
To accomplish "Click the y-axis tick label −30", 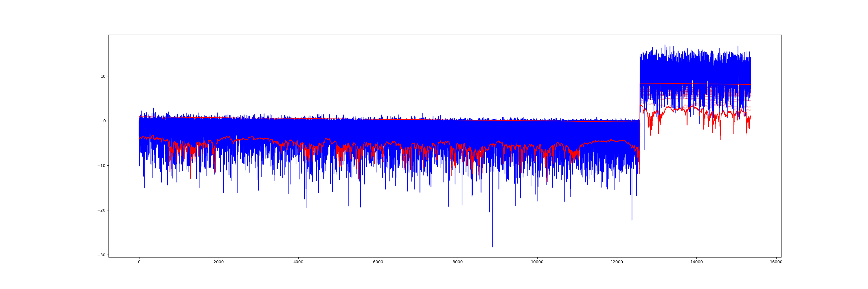I will pos(102,255).
